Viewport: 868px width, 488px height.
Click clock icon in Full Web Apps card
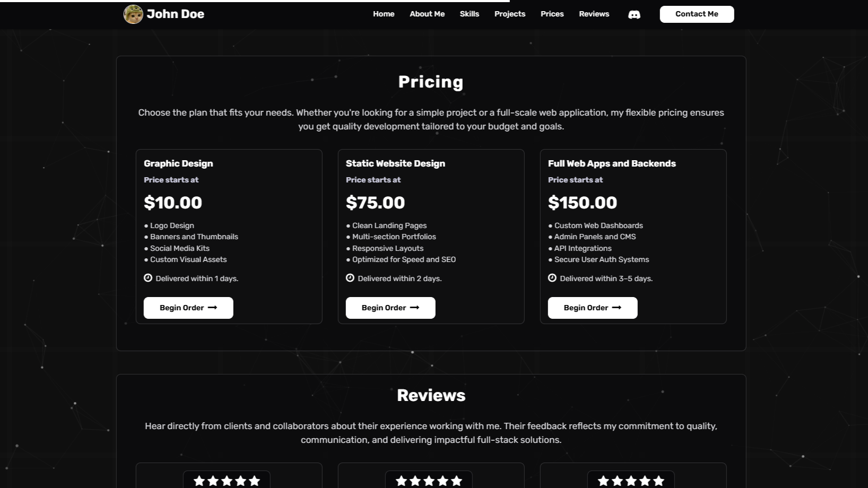(x=552, y=278)
